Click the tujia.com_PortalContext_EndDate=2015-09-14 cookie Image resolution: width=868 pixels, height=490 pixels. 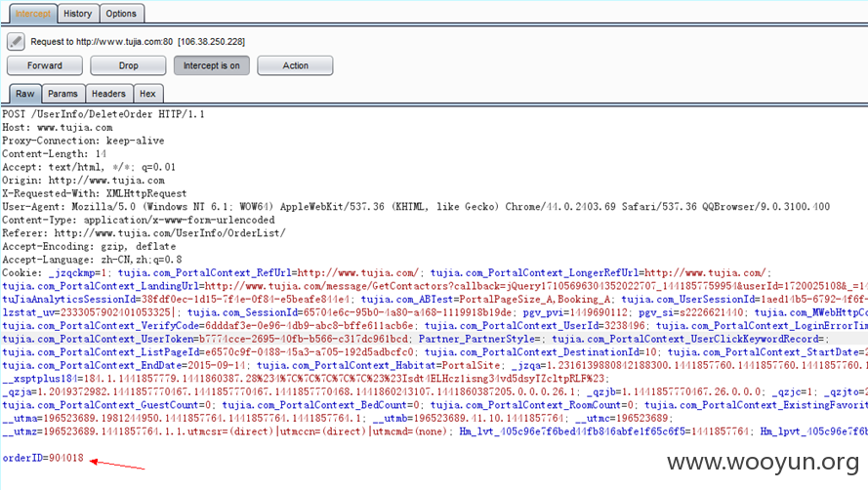tap(125, 365)
